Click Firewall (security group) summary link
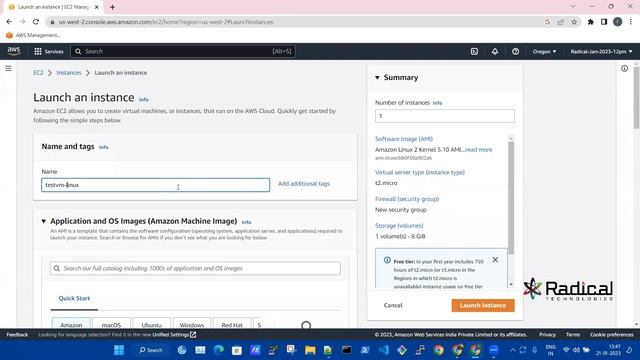640x360 pixels. pyautogui.click(x=407, y=199)
